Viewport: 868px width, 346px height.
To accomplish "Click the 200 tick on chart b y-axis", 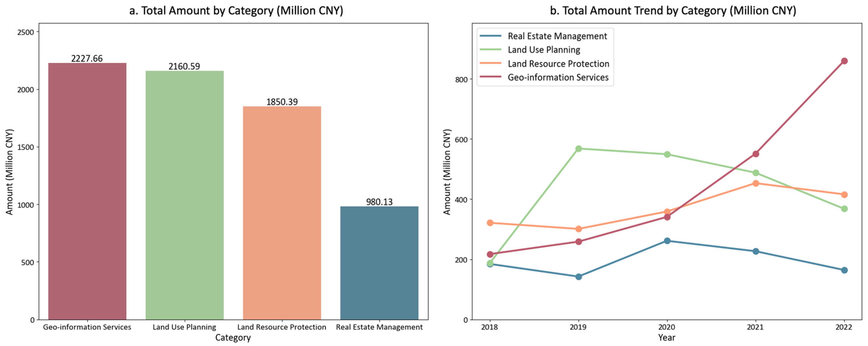I will tap(461, 260).
